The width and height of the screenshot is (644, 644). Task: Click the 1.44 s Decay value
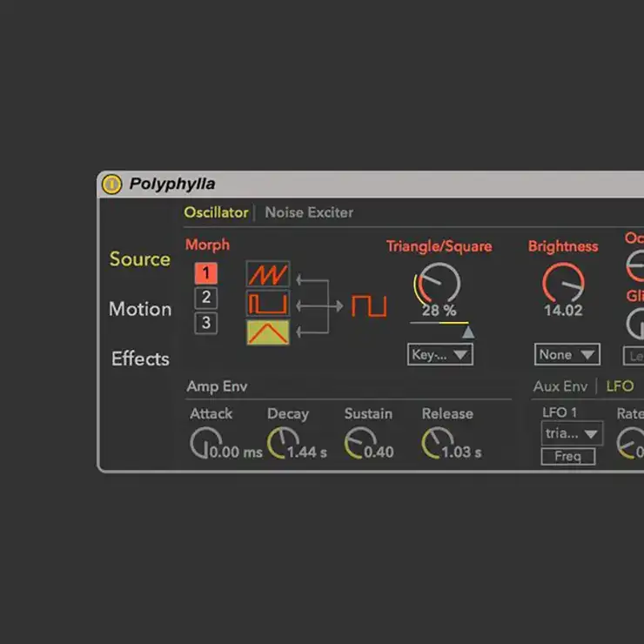click(307, 453)
